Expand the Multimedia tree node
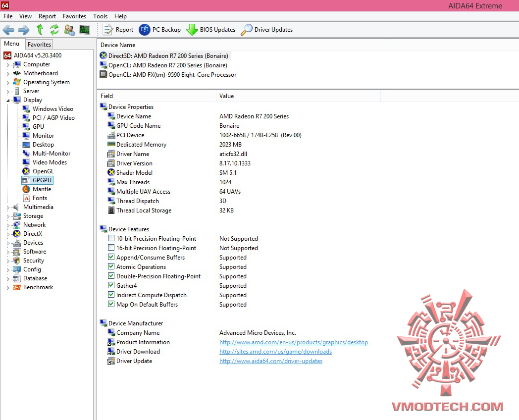The height and width of the screenshot is (420, 519). [x=8, y=208]
